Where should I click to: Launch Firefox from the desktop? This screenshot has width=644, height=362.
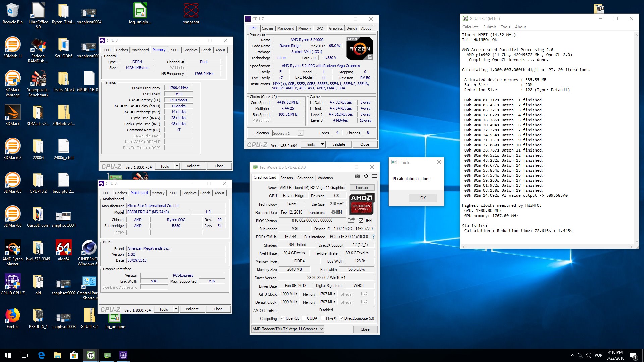click(12, 318)
